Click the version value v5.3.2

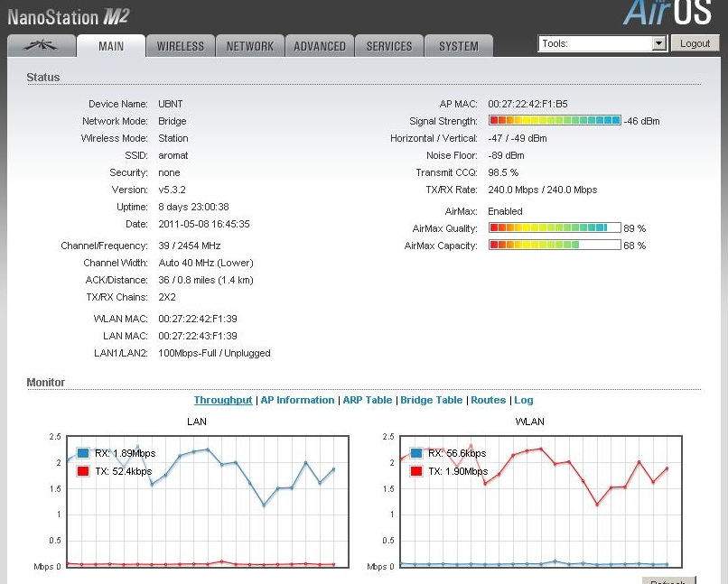click(172, 190)
